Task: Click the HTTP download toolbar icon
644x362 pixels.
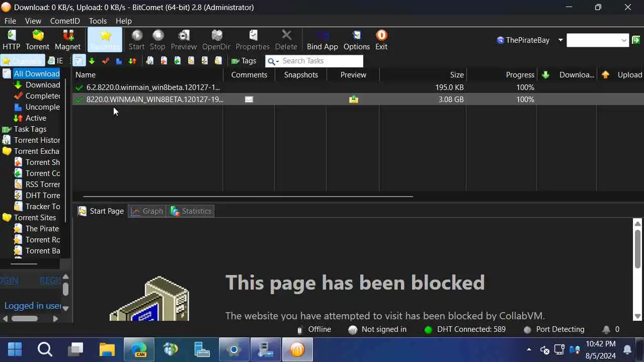Action: click(x=11, y=40)
